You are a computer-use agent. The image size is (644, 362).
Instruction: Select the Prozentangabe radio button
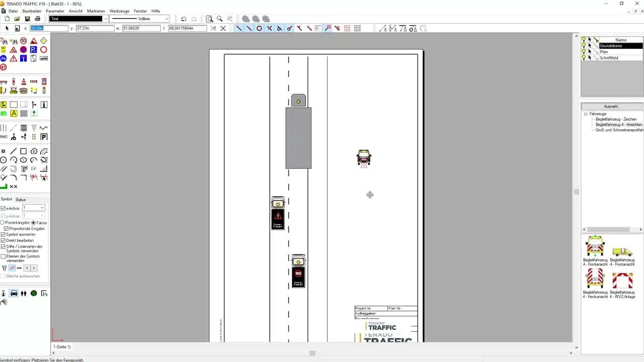(x=3, y=222)
